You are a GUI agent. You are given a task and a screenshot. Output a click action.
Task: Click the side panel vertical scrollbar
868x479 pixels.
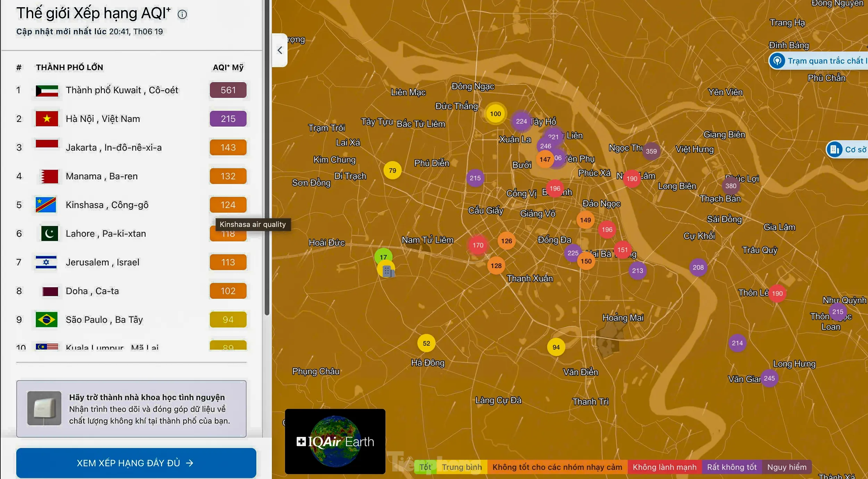click(267, 158)
